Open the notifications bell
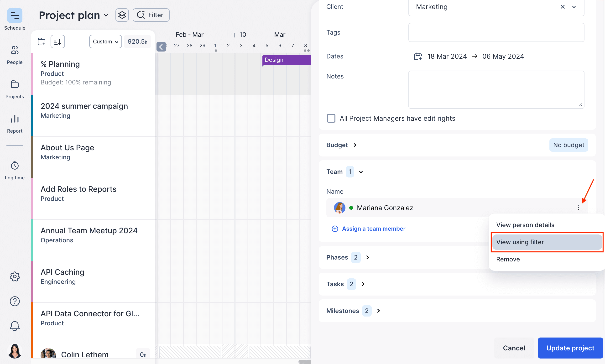Image resolution: width=605 pixels, height=364 pixels. [x=15, y=326]
